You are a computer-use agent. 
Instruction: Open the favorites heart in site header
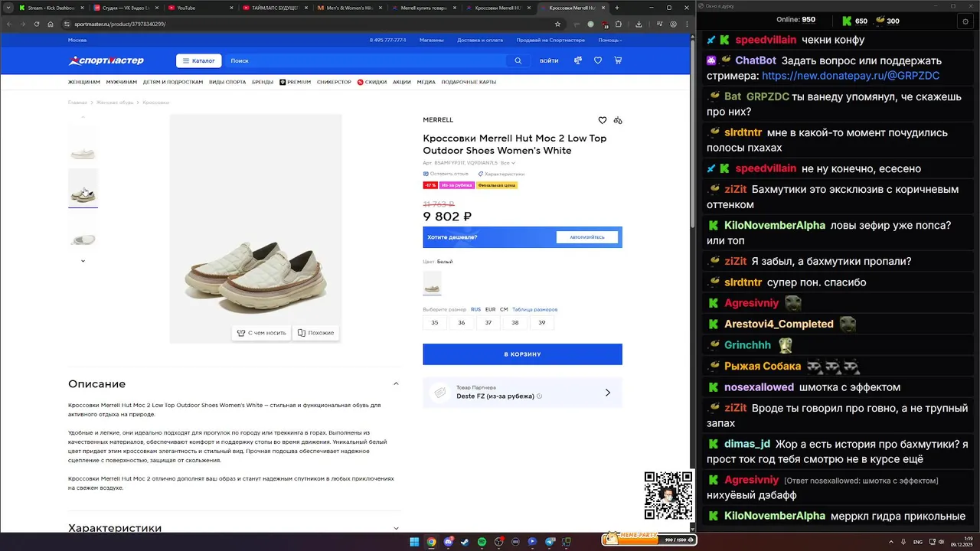coord(598,60)
